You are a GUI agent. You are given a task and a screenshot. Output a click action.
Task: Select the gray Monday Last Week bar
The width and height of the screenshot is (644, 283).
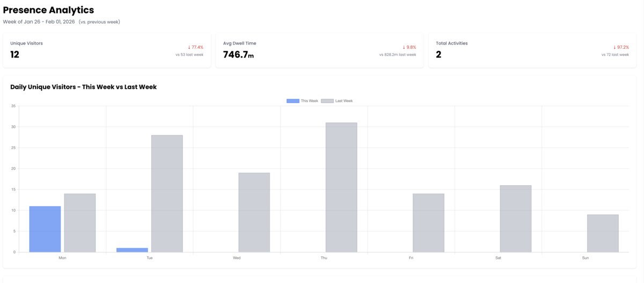click(x=80, y=222)
